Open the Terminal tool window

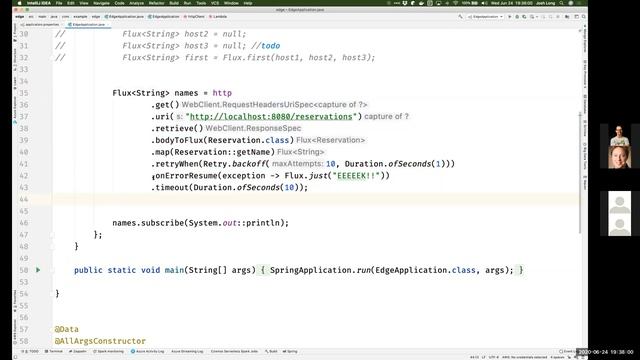click(x=54, y=351)
